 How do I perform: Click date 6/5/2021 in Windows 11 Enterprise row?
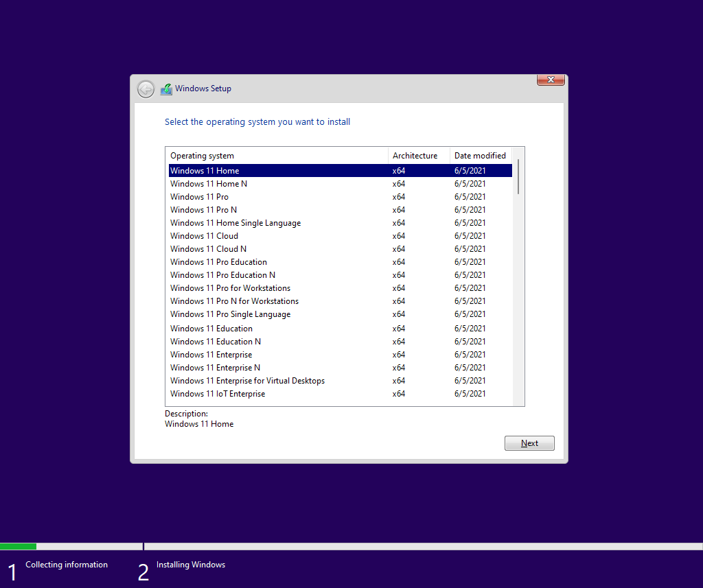[x=470, y=355]
